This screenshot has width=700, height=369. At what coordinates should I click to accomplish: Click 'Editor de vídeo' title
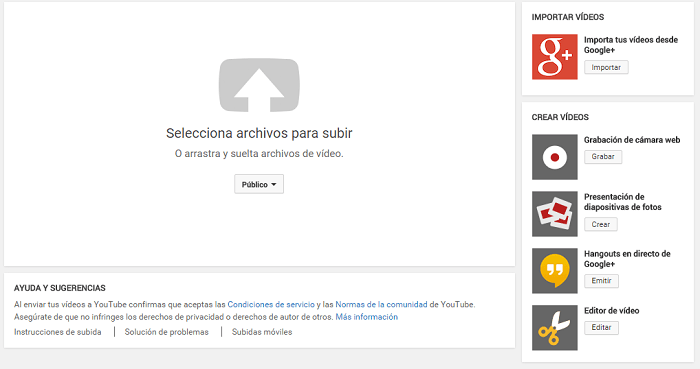click(612, 311)
